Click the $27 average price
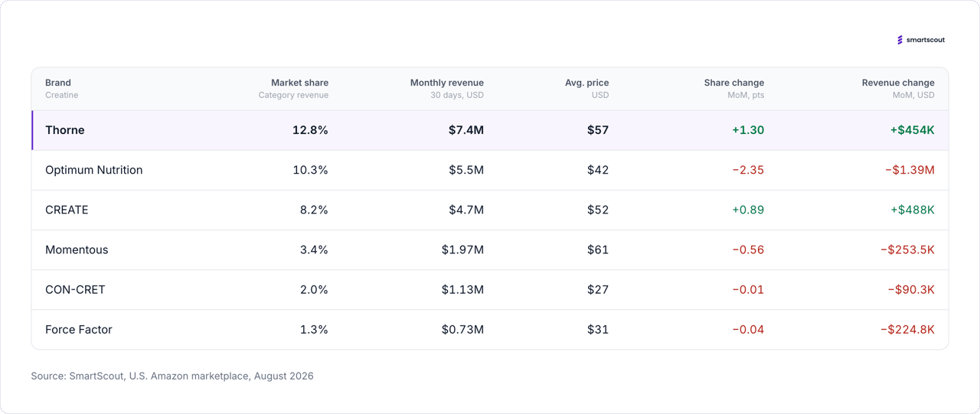This screenshot has width=980, height=414. [598, 289]
